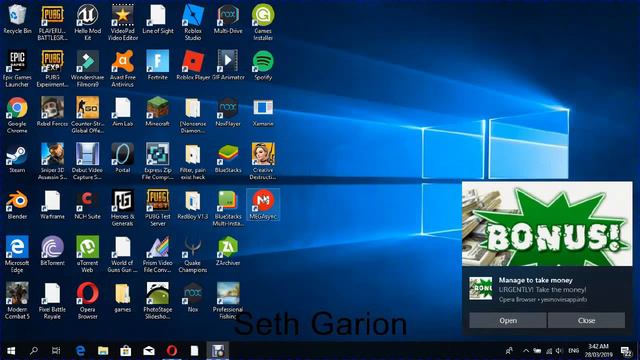Open Opera from the taskbar
Image resolution: width=640 pixels, height=360 pixels.
pyautogui.click(x=172, y=351)
